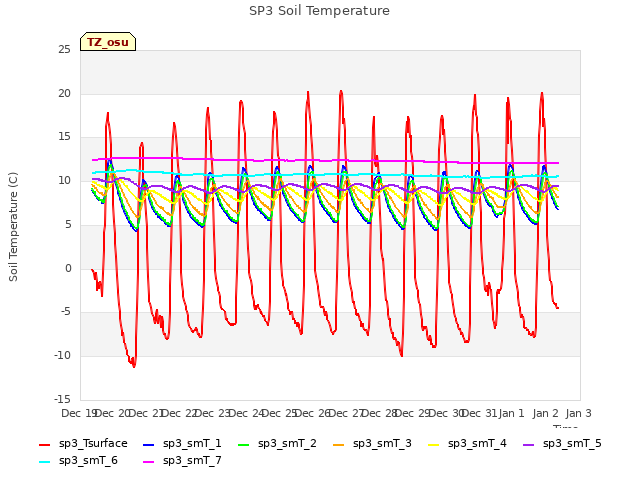Click the purple sp3_smT_5 legend swatch
This screenshot has width=640, height=480.
pos(529,444)
